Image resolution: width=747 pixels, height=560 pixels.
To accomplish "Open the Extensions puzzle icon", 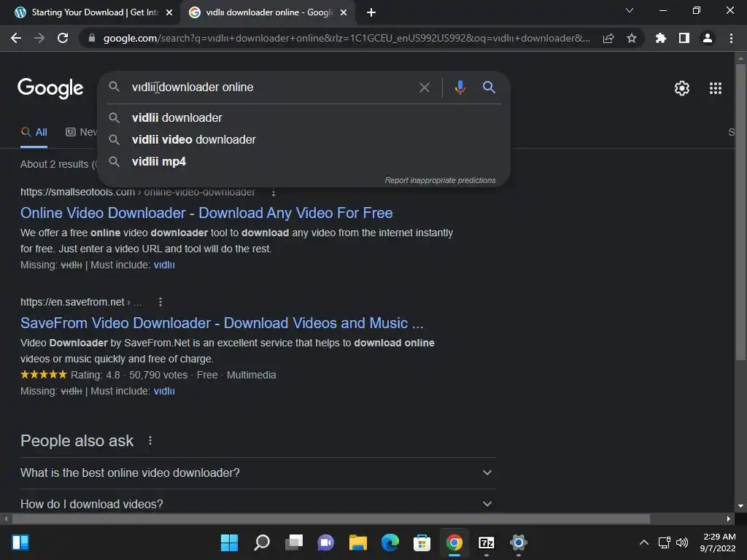I will tap(661, 38).
